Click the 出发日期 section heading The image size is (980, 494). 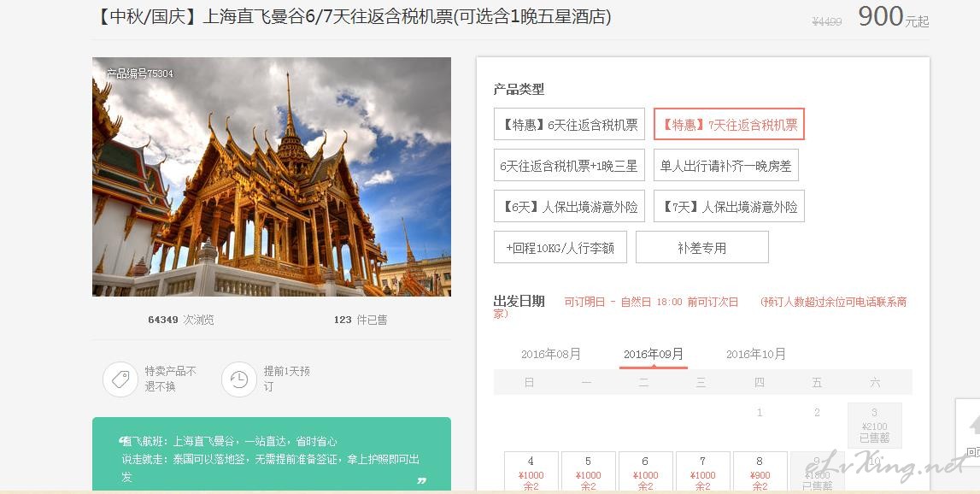click(x=519, y=302)
